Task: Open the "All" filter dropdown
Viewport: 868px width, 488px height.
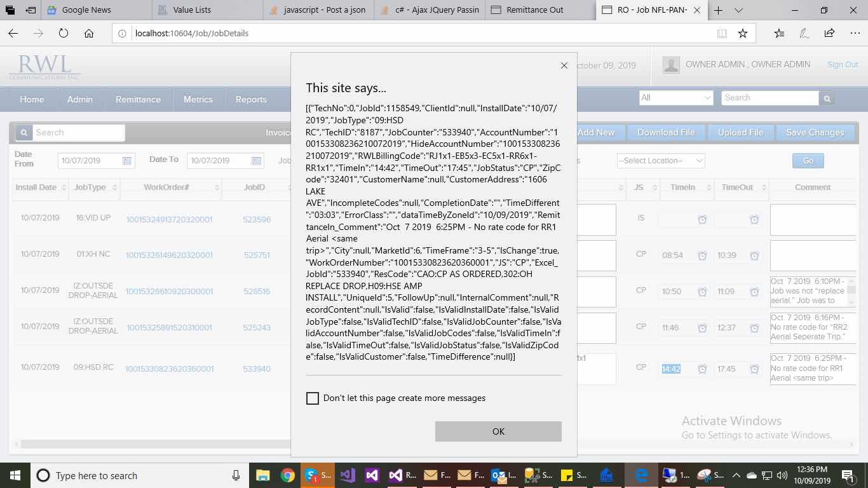Action: tap(676, 98)
